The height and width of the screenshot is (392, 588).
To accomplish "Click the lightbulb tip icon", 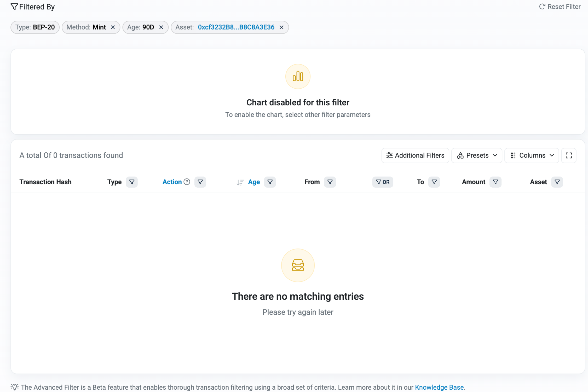I will 15,387.
